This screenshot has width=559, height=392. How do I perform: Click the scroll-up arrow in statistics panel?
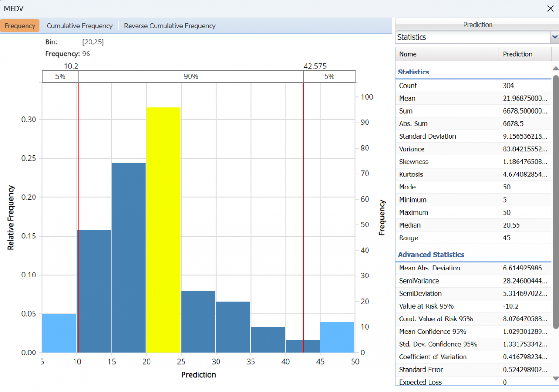(x=555, y=68)
